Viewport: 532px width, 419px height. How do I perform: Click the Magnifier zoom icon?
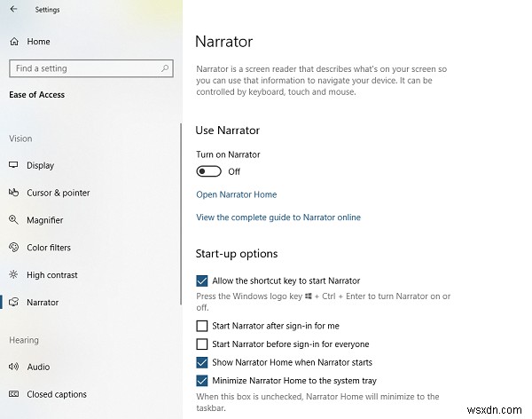[x=13, y=220]
